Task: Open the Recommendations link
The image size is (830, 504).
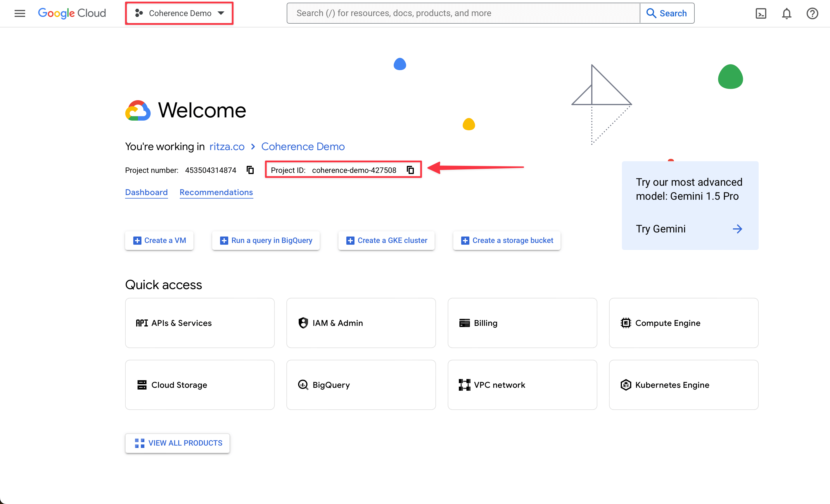Action: tap(216, 192)
